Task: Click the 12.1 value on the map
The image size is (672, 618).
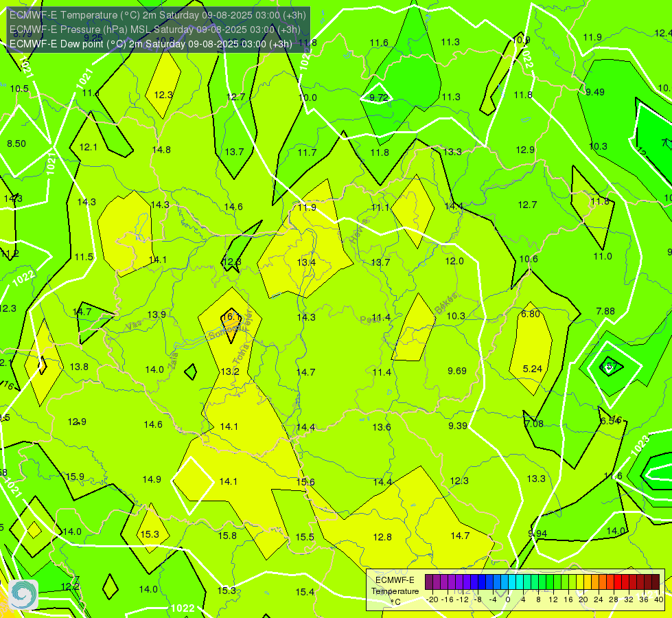Action: pos(89,147)
